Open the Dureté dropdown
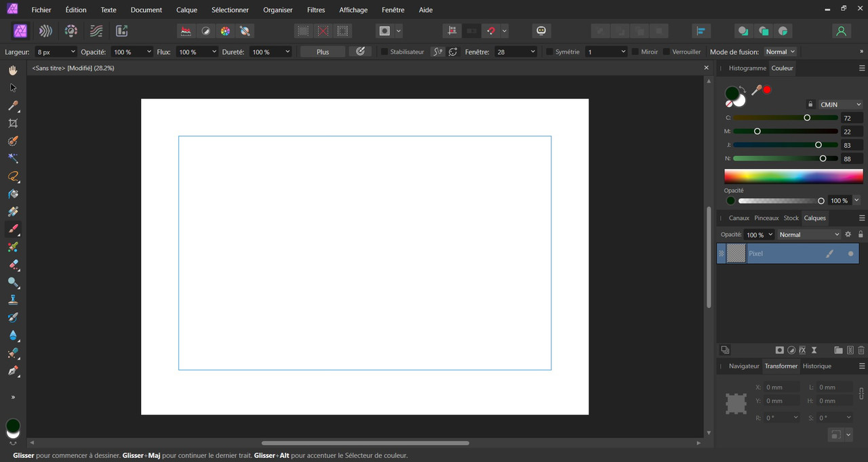The image size is (868, 462). coord(288,52)
